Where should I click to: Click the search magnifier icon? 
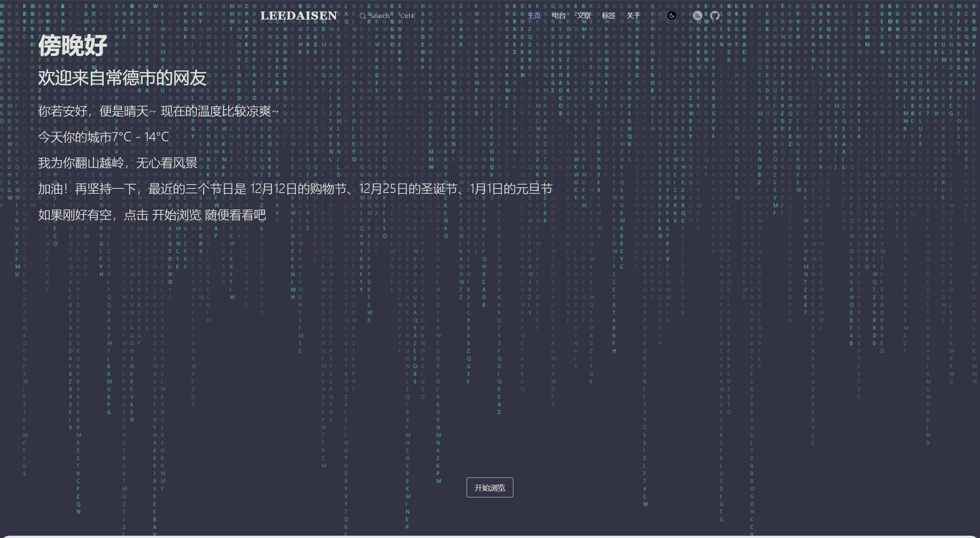363,16
